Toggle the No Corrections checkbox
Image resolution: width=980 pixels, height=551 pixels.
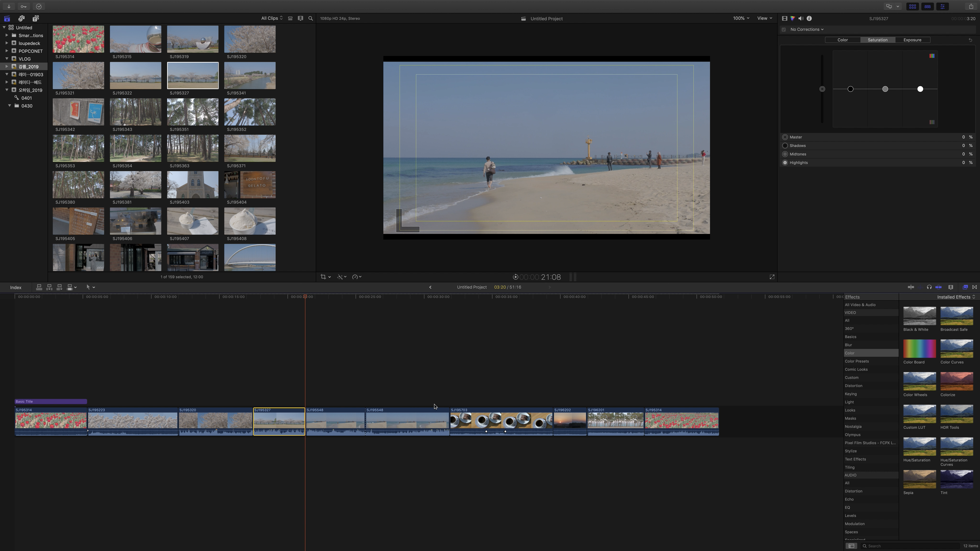784,29
